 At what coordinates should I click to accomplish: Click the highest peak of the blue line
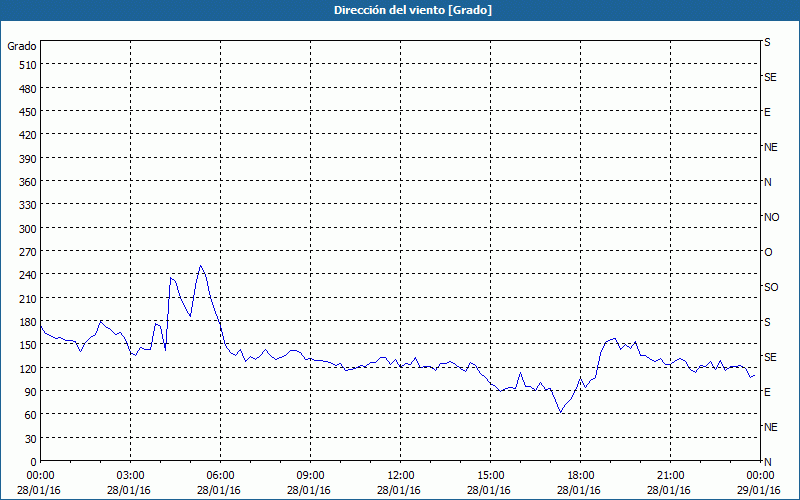(201, 266)
